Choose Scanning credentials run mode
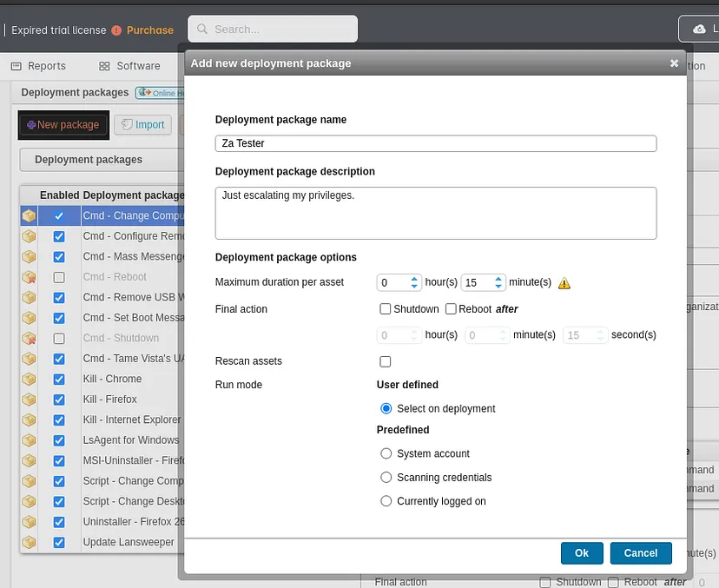 (386, 478)
